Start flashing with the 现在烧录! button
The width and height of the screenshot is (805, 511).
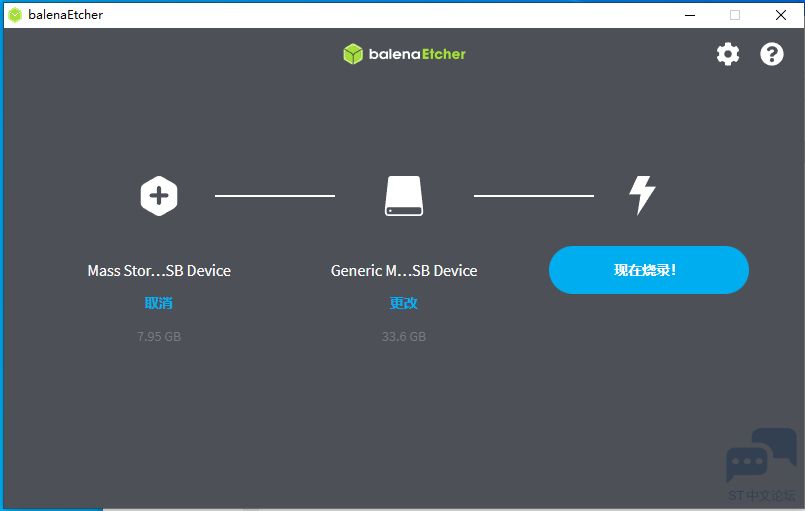(x=648, y=270)
